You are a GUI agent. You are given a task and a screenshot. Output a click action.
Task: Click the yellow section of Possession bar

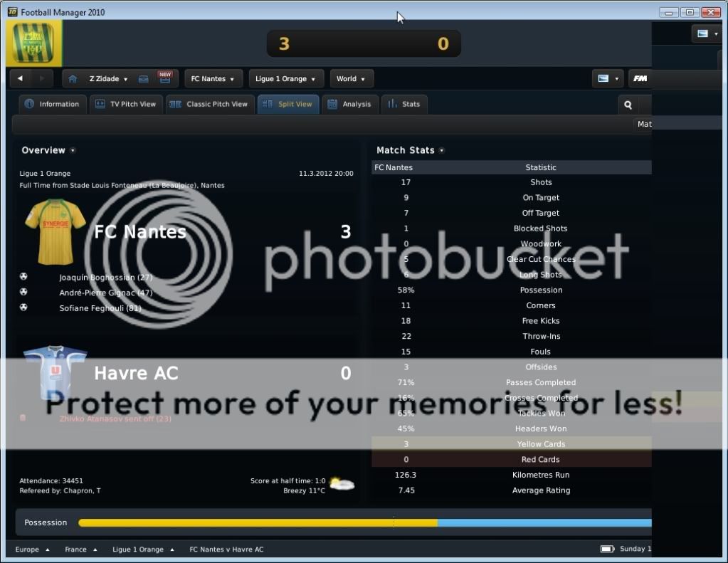256,522
